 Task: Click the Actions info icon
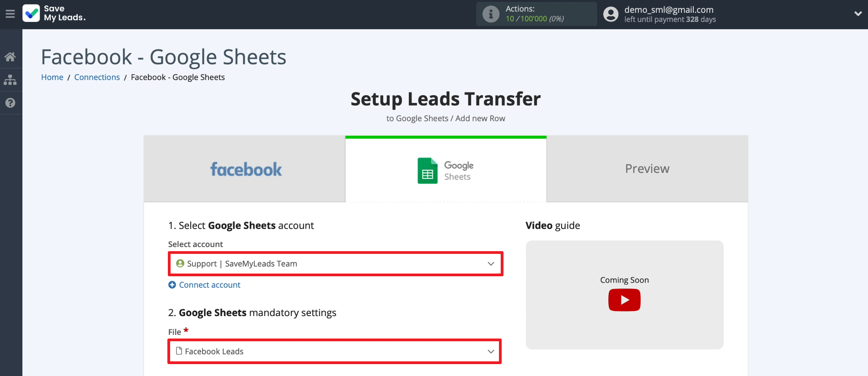491,14
